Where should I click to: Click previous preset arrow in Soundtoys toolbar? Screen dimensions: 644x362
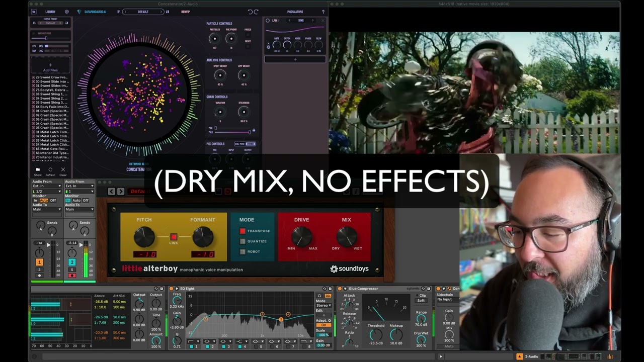[x=112, y=191]
